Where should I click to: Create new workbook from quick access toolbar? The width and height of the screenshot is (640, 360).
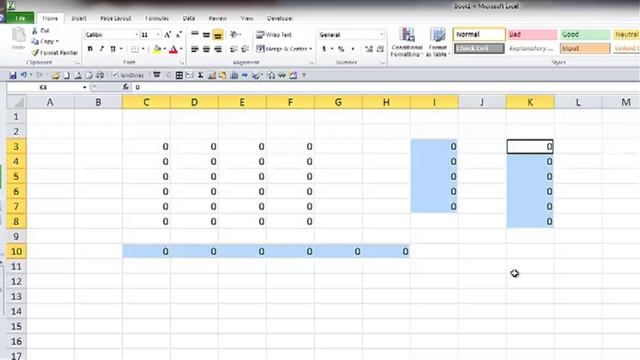[x=66, y=76]
